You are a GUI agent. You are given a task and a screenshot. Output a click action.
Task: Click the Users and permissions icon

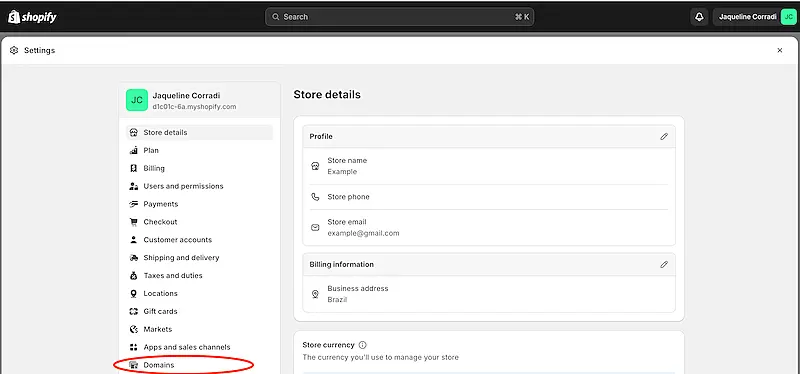point(134,186)
